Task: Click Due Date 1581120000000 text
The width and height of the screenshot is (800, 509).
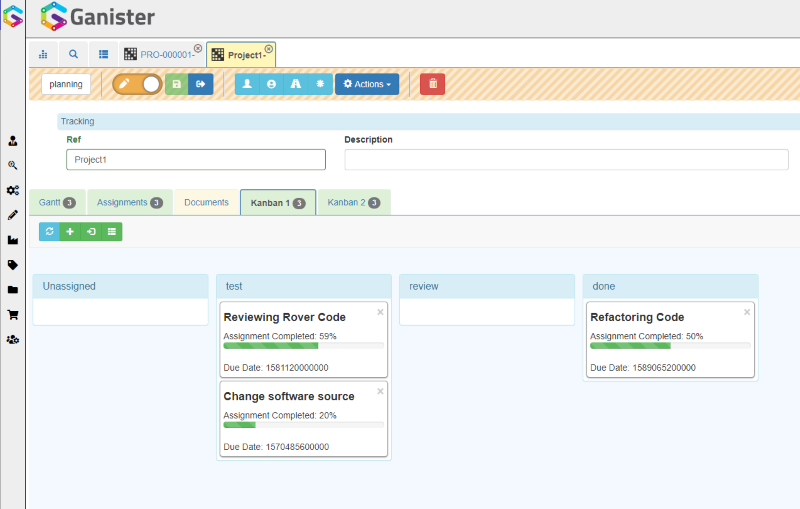Action: coord(276,368)
